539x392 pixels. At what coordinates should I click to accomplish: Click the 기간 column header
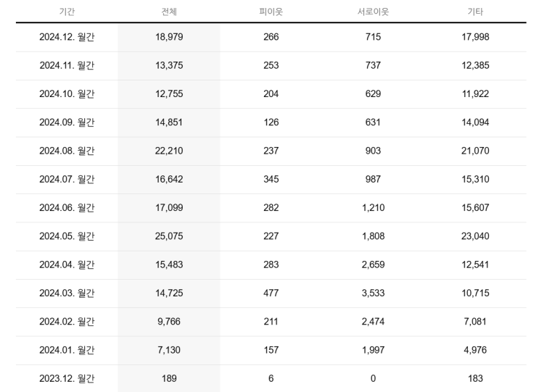pos(67,12)
